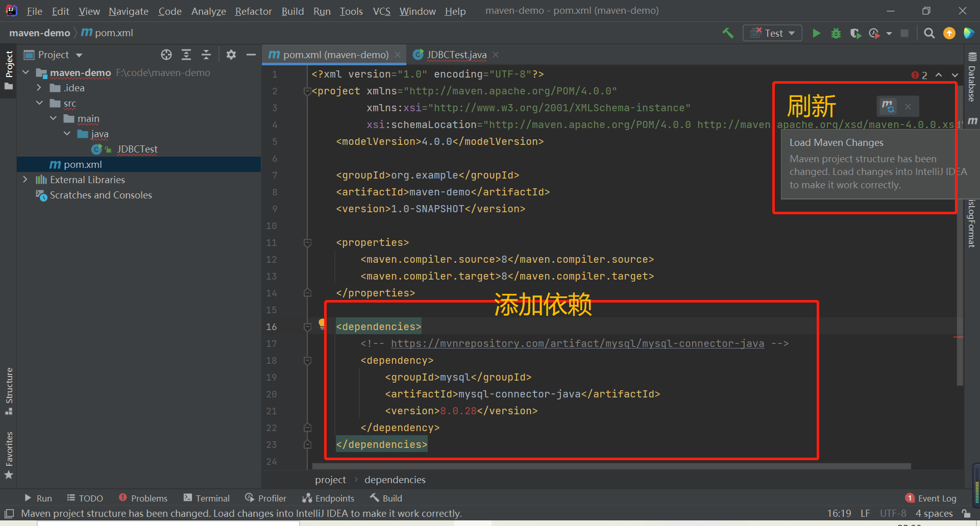Start debugging with the bug icon

[x=836, y=33]
